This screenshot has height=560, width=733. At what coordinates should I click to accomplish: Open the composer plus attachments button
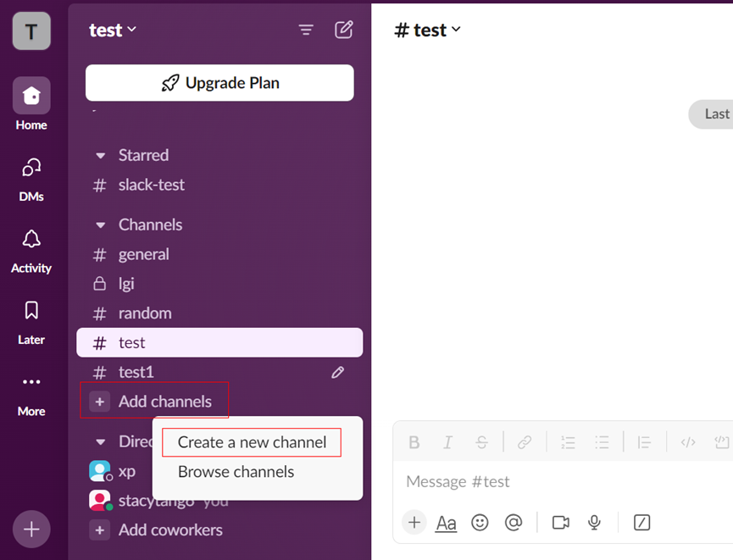coord(414,522)
